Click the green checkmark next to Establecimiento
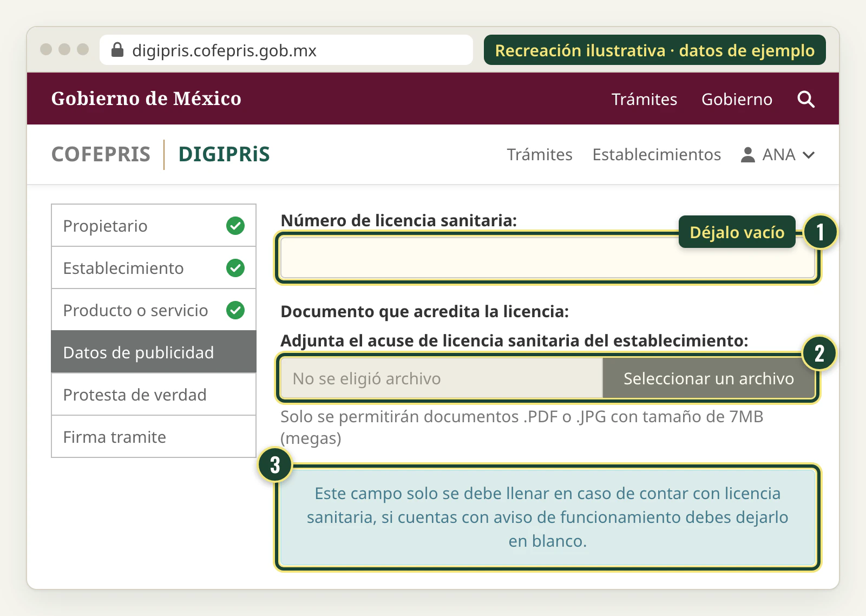This screenshot has width=866, height=616. [x=235, y=268]
